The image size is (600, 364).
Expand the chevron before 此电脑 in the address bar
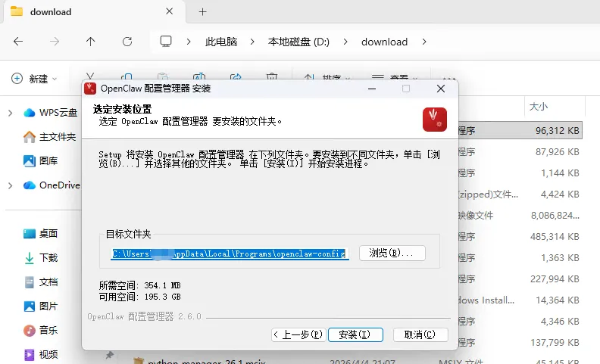[189, 42]
